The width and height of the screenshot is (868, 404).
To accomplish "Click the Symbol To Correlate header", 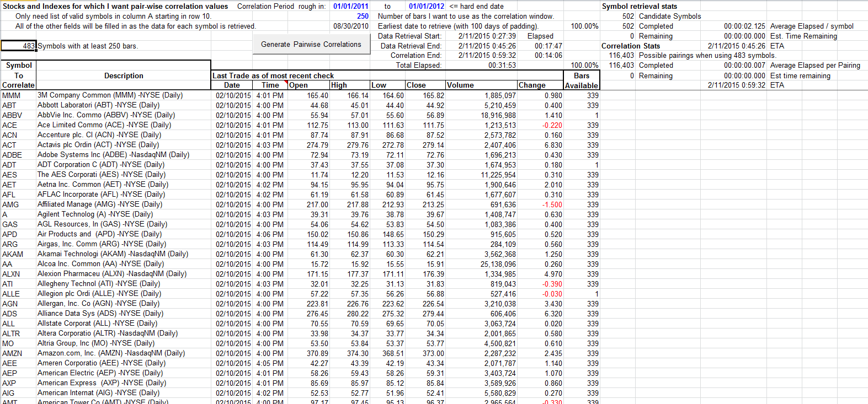I will pos(19,75).
